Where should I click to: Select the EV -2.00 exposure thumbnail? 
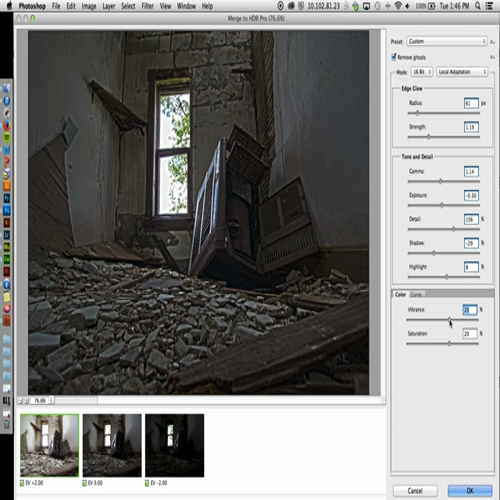174,445
